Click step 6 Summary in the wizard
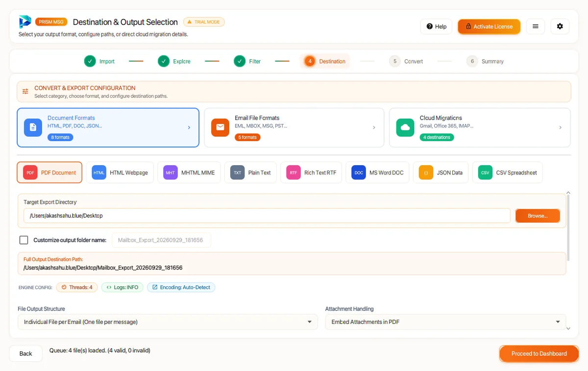Viewport: 588px width, 371px height. click(485, 61)
